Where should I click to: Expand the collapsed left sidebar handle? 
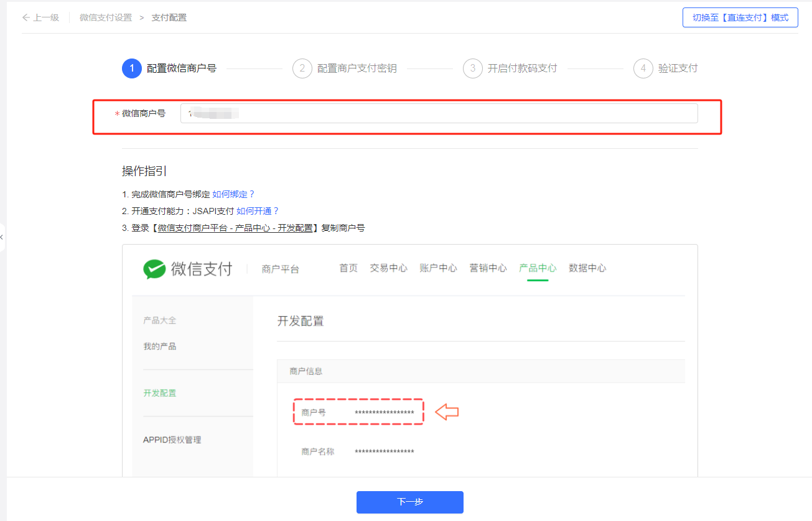[x=2, y=238]
